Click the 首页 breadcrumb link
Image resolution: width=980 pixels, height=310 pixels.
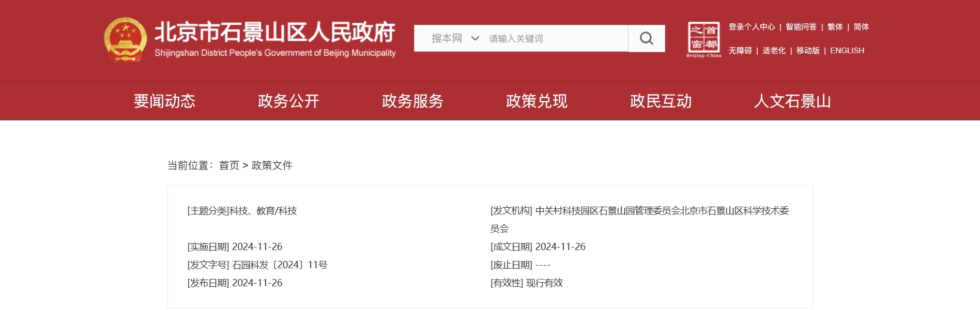229,165
